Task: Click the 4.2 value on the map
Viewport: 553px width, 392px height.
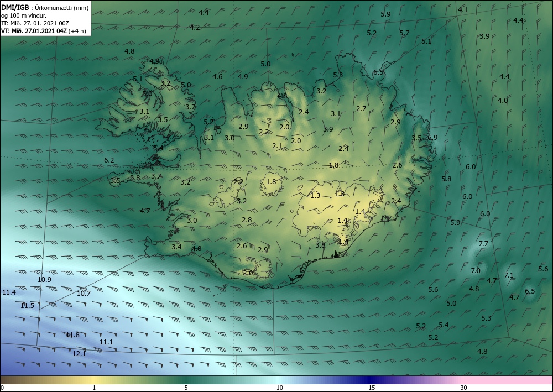Action: [x=195, y=27]
